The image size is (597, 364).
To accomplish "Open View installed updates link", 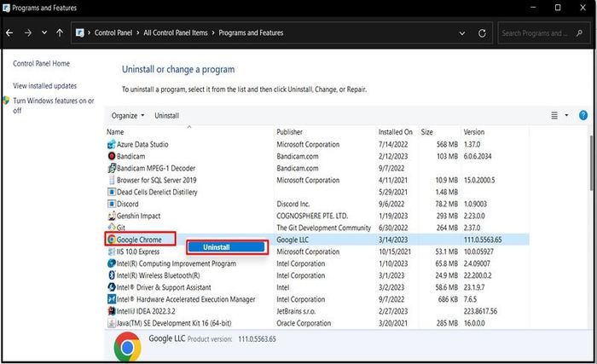I will click(45, 85).
